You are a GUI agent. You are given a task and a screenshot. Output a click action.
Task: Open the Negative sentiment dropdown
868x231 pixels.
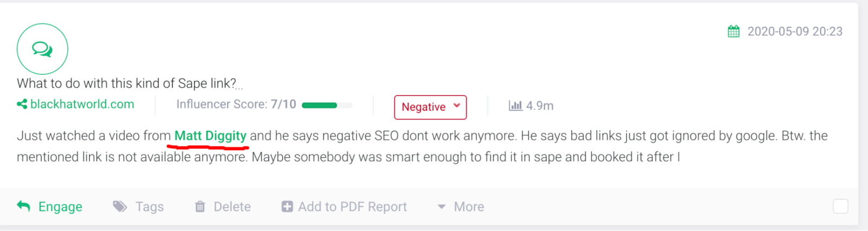(430, 107)
